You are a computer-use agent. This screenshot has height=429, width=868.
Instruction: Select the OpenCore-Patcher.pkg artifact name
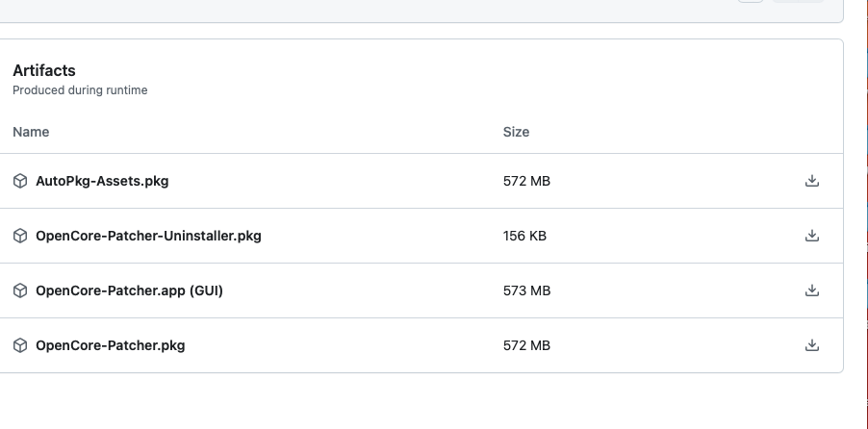point(110,345)
